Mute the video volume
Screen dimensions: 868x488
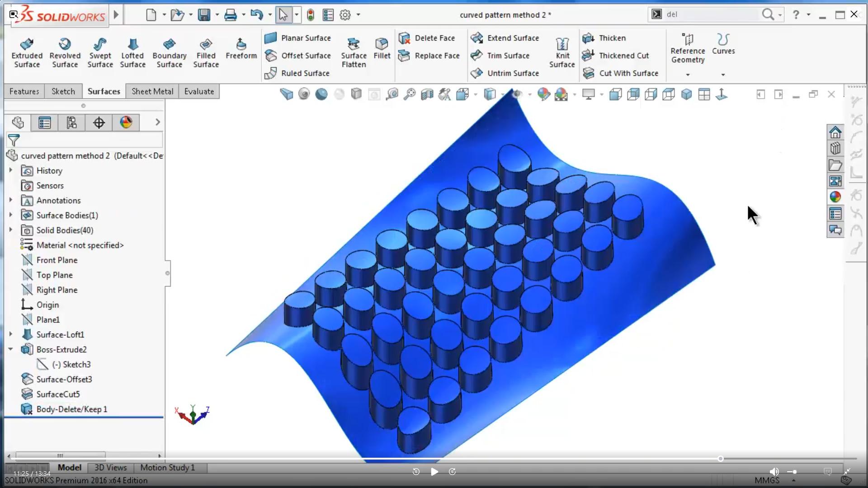(774, 471)
